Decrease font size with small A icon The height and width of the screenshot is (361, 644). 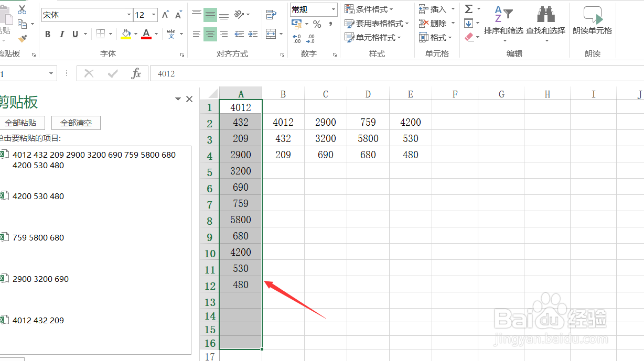tap(179, 15)
